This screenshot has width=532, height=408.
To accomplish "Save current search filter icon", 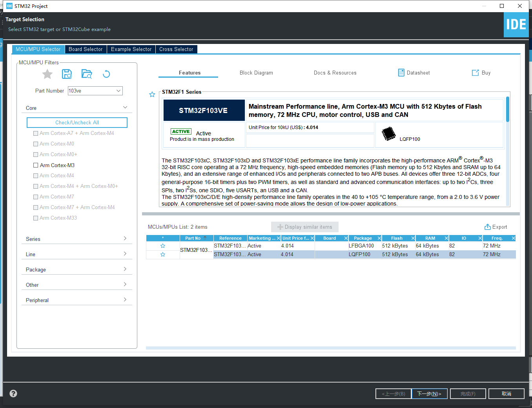I will coord(67,74).
